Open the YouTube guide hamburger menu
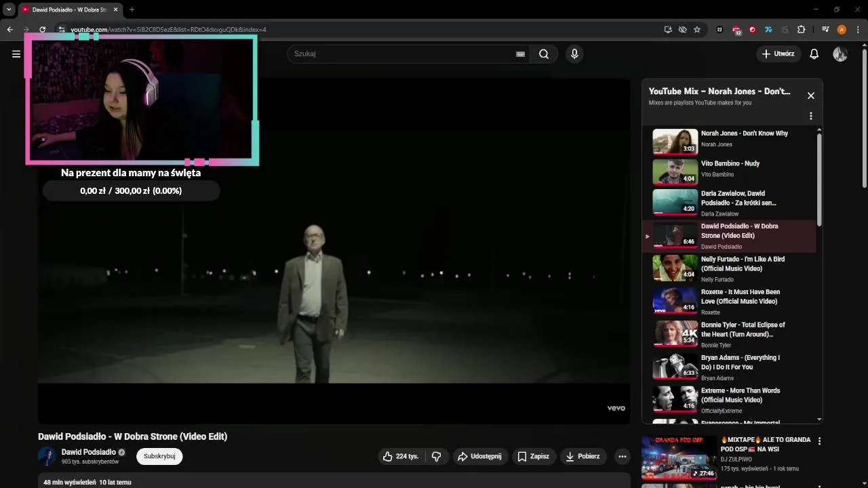Viewport: 868px width, 488px height. (16, 54)
